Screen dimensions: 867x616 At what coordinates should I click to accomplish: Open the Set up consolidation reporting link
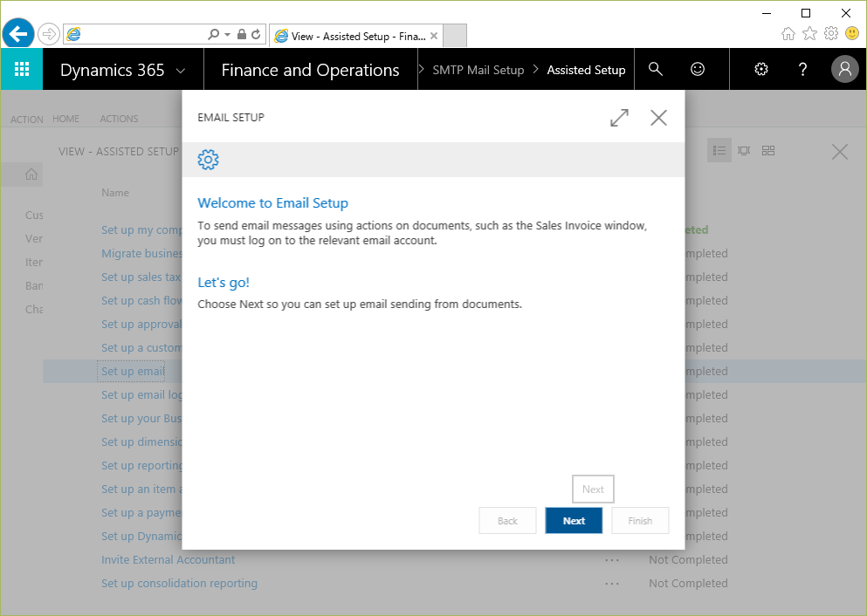tap(179, 584)
